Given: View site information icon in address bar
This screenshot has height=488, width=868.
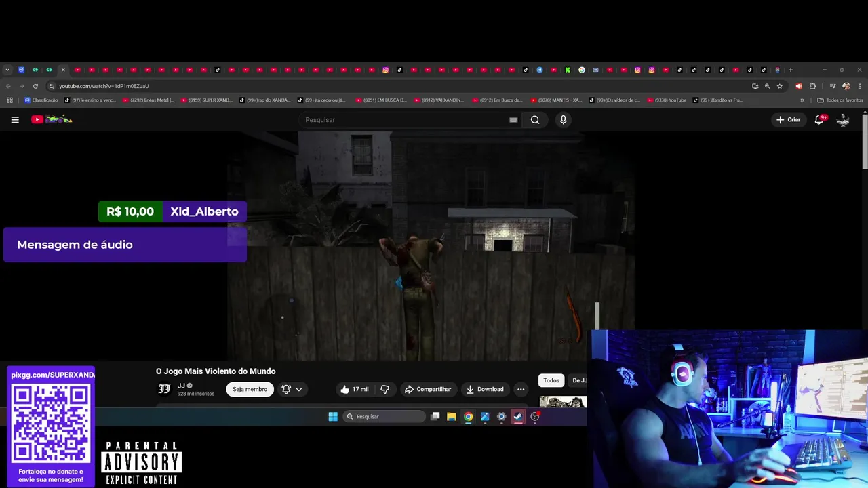Looking at the screenshot, I should [x=52, y=86].
